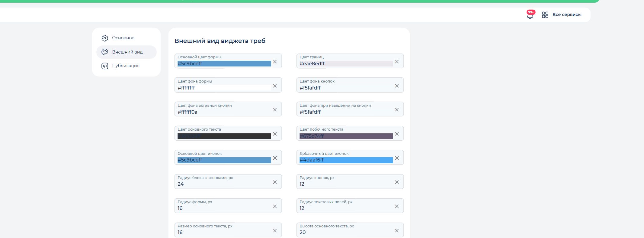The height and width of the screenshot is (238, 644).
Task: Clear the Основной цвет формы field
Action: click(275, 61)
